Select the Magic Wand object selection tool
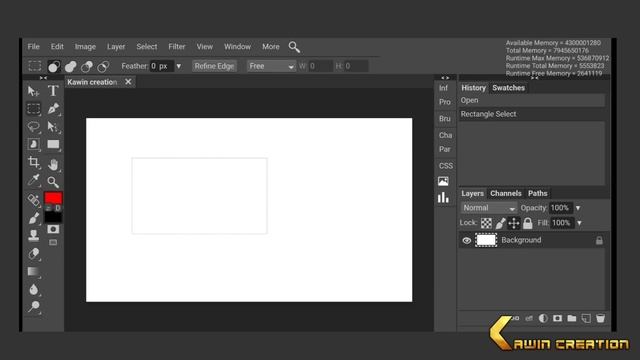640x360 pixels. pyautogui.click(x=33, y=144)
